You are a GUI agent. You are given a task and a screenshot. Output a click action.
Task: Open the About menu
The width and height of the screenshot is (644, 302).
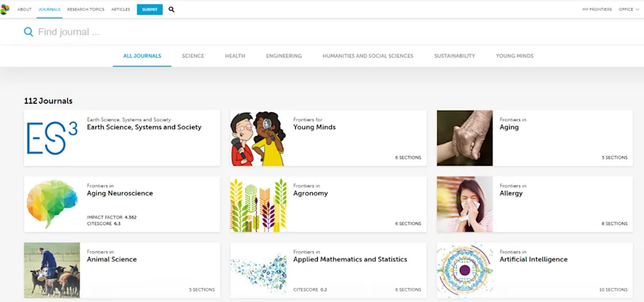point(24,9)
